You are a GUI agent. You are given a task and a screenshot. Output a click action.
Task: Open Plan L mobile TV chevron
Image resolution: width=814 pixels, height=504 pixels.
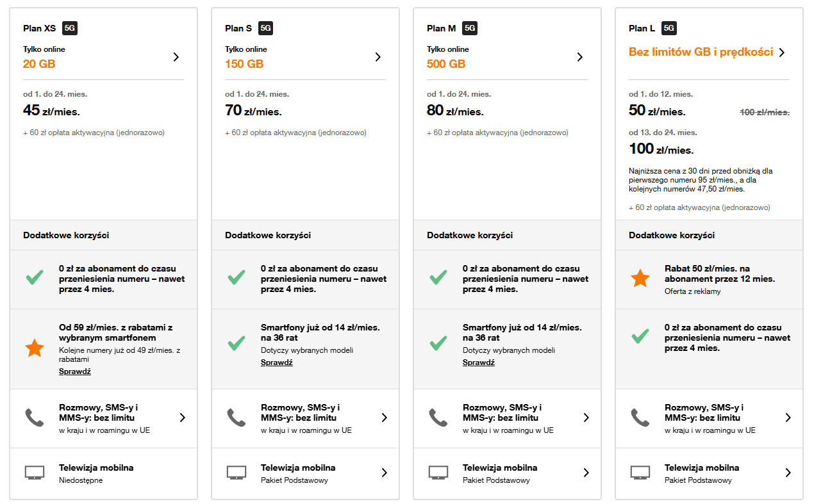point(788,473)
